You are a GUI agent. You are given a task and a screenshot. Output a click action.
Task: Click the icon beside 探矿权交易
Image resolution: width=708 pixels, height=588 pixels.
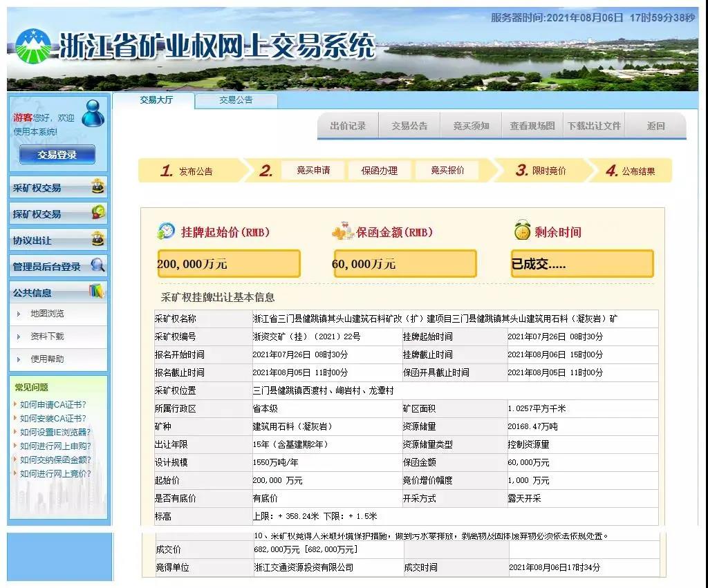98,213
